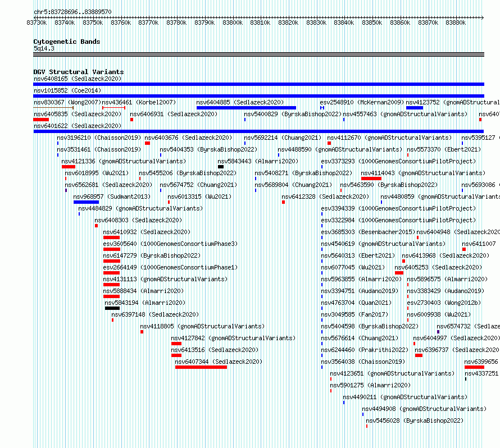Click nsv6412328 (Sedlazeck2020) label
The height and width of the screenshot is (448, 500).
point(325,196)
